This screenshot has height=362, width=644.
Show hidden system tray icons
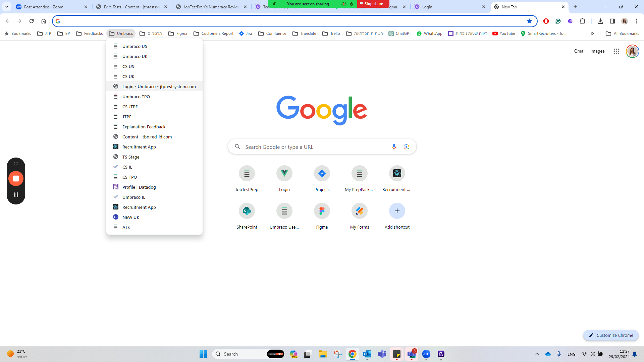click(x=537, y=354)
